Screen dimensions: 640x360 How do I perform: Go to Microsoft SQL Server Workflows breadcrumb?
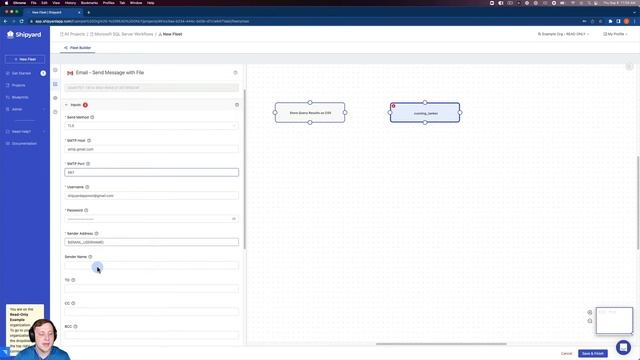122,34
